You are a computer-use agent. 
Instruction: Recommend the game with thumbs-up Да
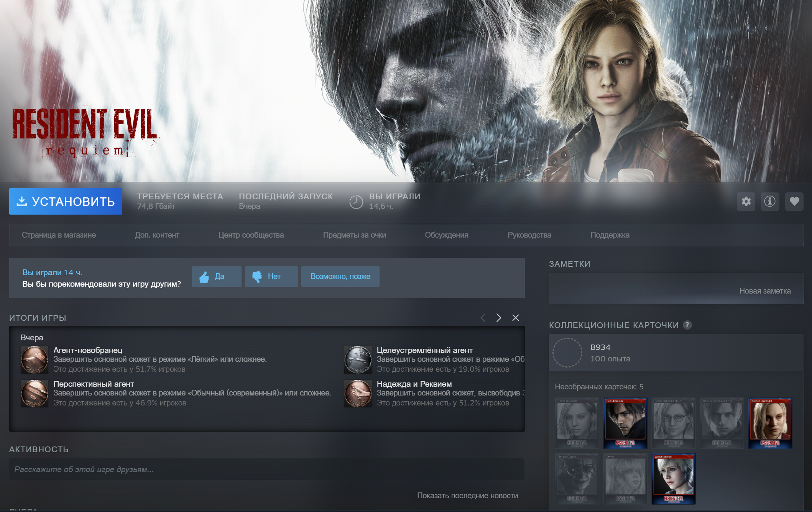pos(217,277)
